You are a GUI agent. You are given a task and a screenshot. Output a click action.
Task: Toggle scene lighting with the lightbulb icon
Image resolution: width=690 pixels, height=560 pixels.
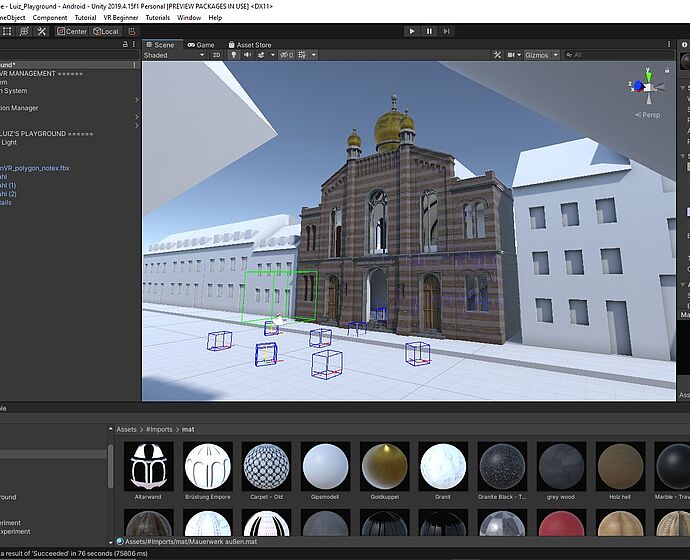coord(234,56)
